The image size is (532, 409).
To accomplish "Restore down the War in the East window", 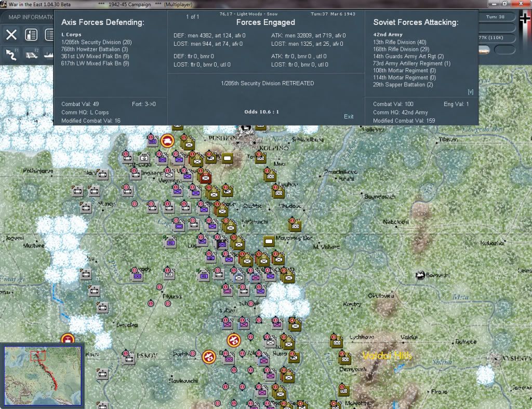I will pyautogui.click(x=505, y=4).
